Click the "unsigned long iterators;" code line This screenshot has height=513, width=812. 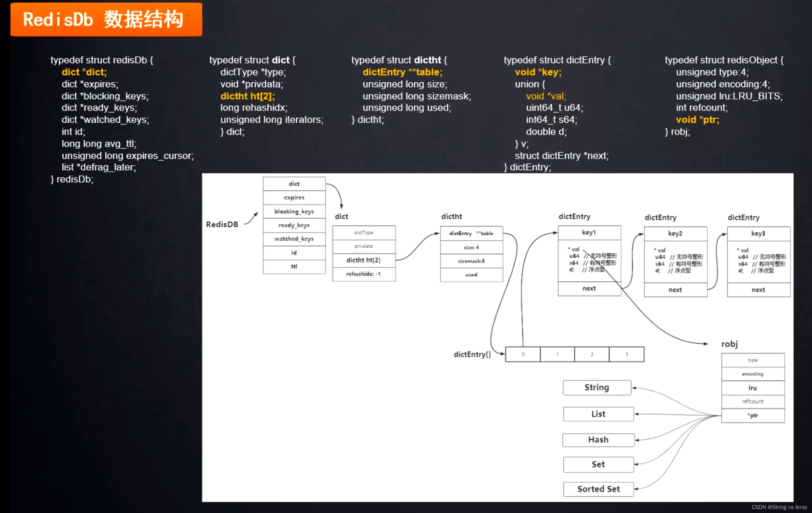click(x=272, y=120)
